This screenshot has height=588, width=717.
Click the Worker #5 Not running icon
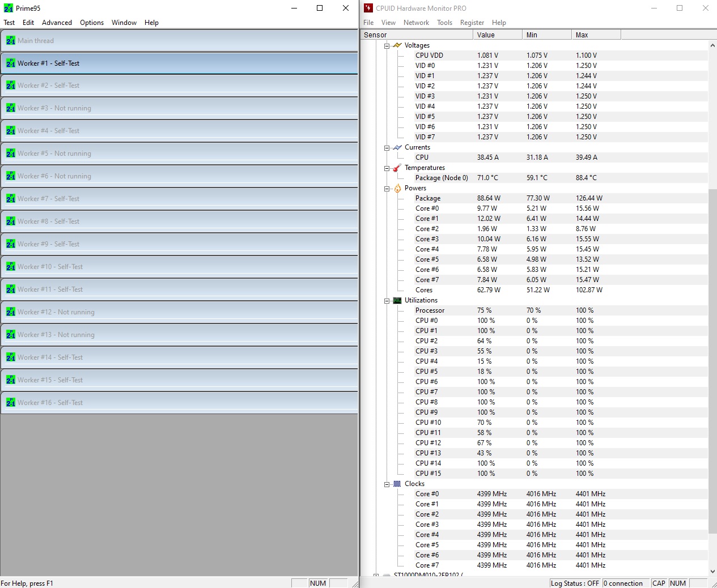[11, 153]
